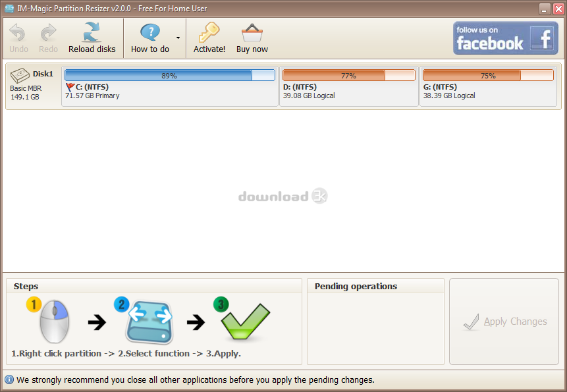Click the info icon in status bar
This screenshot has height=392, width=567.
click(x=9, y=379)
